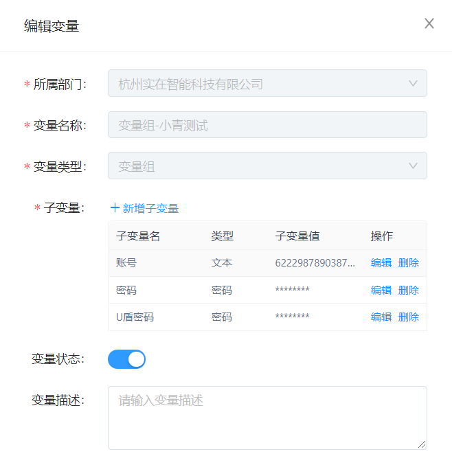Delete the 账号 sub-variable
The image size is (452, 476).
[x=408, y=263]
